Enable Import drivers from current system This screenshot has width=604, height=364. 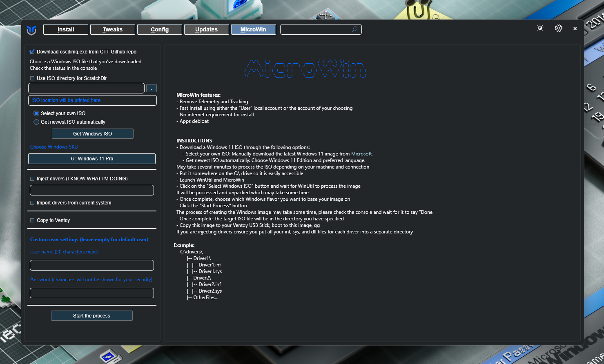[x=32, y=203]
